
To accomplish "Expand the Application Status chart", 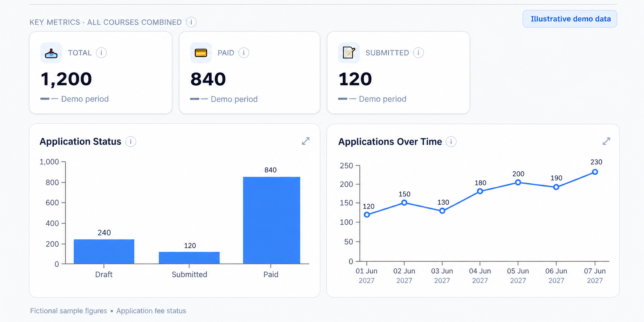I will click(306, 141).
